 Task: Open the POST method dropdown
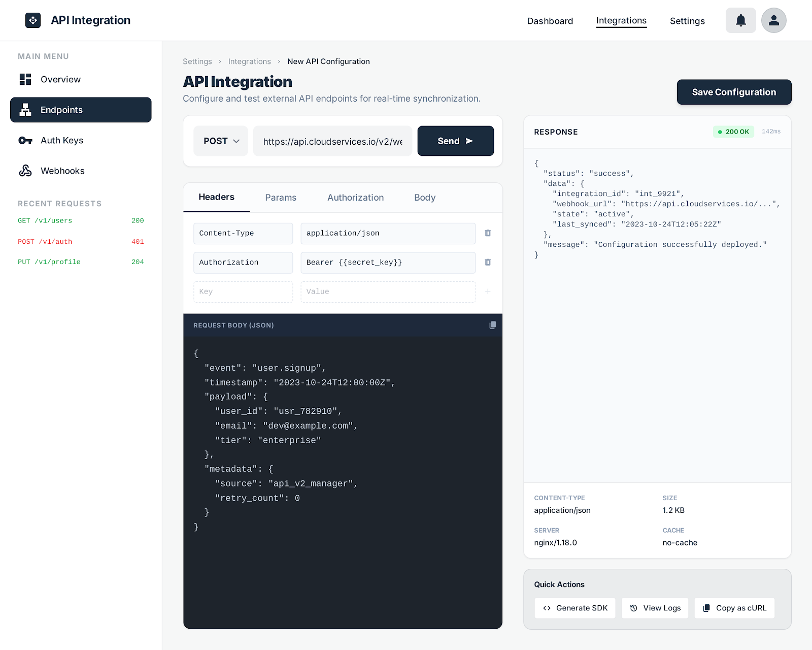[220, 141]
